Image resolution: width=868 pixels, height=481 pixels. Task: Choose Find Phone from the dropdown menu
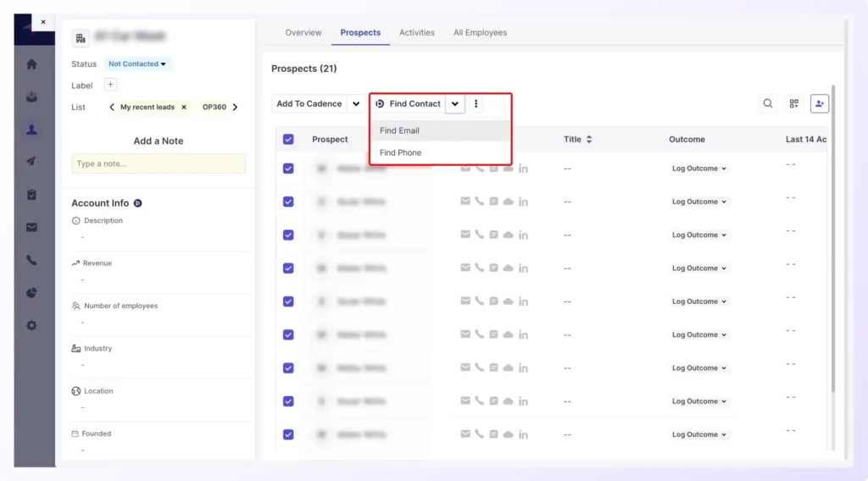pyautogui.click(x=441, y=152)
